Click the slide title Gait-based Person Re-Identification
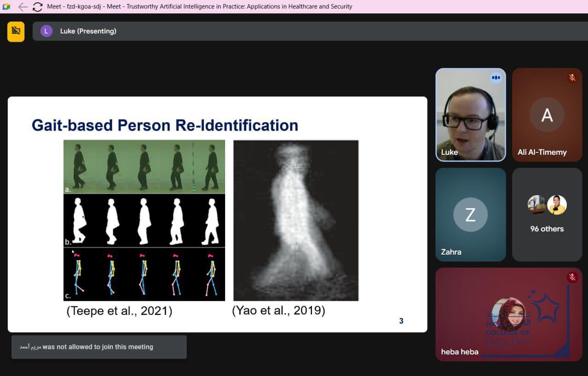Image resolution: width=588 pixels, height=376 pixels. [x=165, y=125]
